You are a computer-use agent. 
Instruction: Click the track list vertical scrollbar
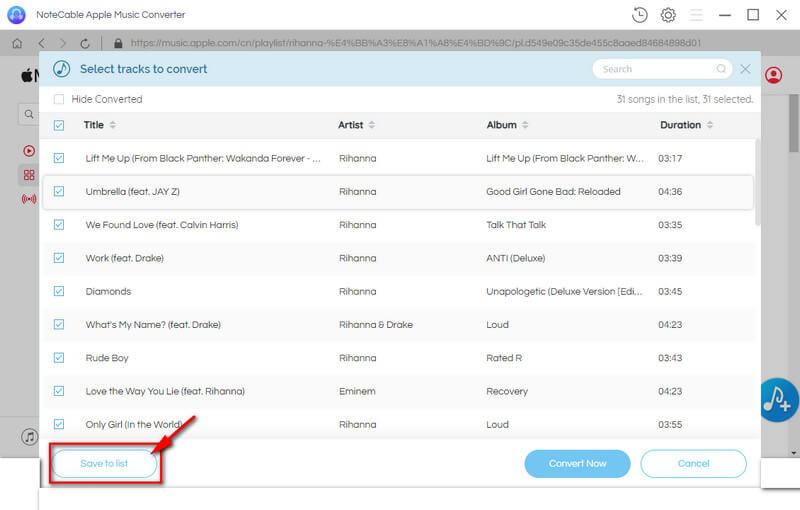[758, 182]
